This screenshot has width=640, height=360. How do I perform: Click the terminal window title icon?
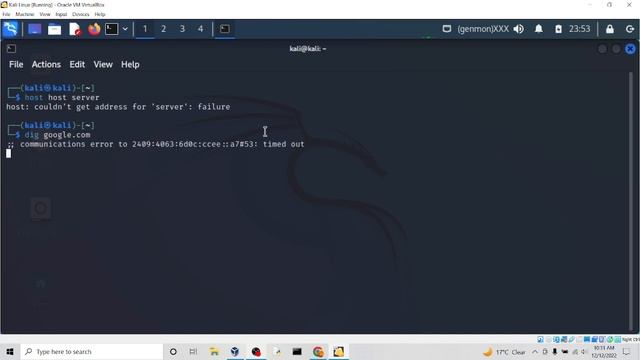coord(11,49)
